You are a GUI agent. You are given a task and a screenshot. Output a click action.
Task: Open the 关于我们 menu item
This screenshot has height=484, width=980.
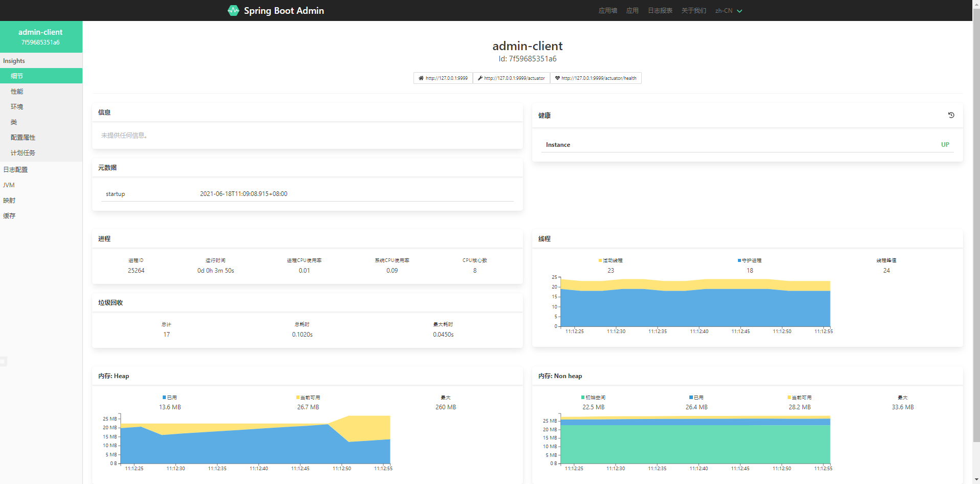693,11
